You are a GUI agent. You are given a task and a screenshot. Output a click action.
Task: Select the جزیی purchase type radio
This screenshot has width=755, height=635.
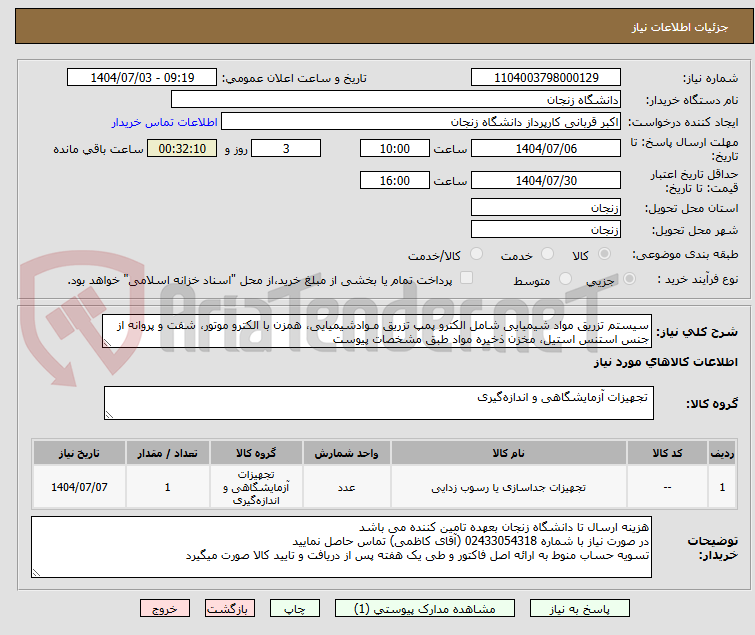point(629,279)
